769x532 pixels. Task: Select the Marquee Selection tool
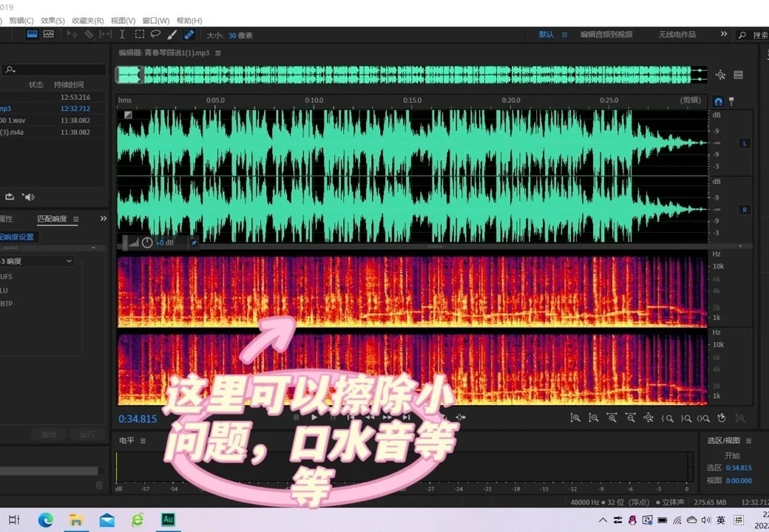pyautogui.click(x=139, y=34)
